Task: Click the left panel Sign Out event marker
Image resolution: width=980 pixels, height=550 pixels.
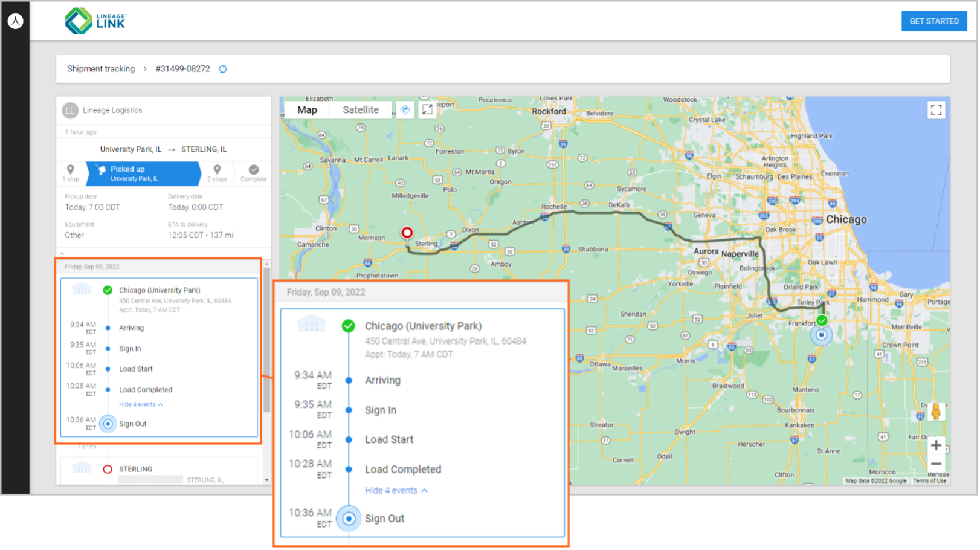Action: click(108, 424)
